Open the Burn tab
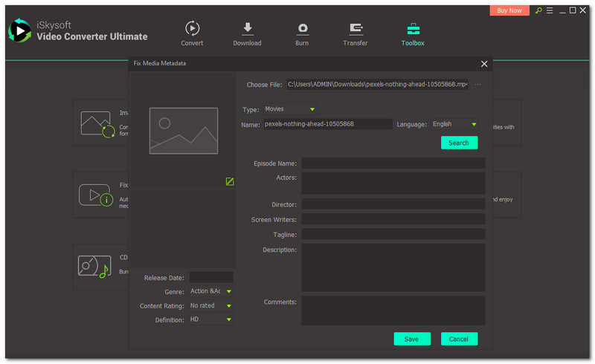 [x=303, y=34]
